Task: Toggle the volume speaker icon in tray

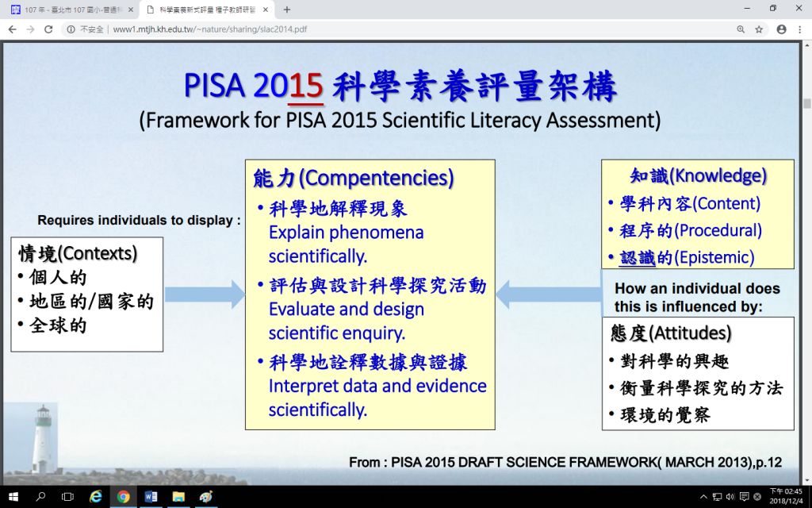Action: pos(729,497)
